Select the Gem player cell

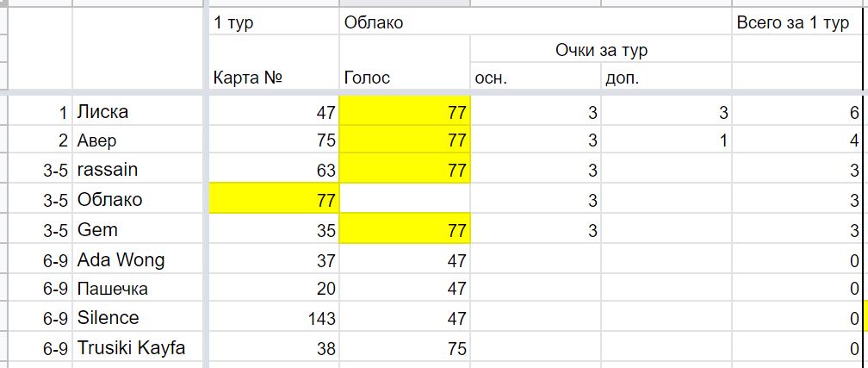point(137,228)
